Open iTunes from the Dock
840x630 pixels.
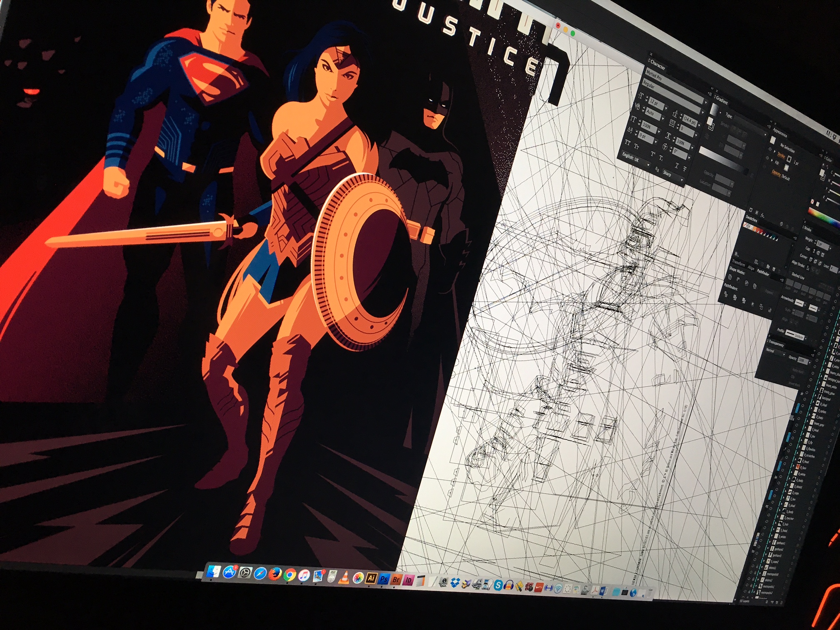pyautogui.click(x=304, y=575)
